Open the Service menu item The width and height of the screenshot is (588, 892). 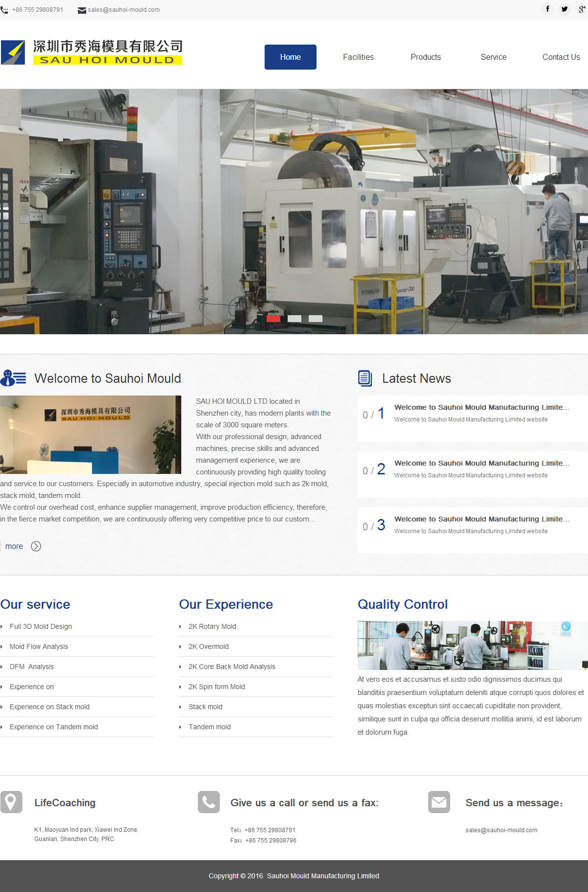click(x=493, y=57)
